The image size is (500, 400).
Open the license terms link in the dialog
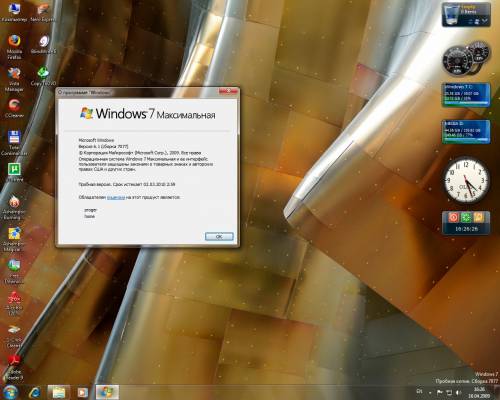tap(116, 197)
